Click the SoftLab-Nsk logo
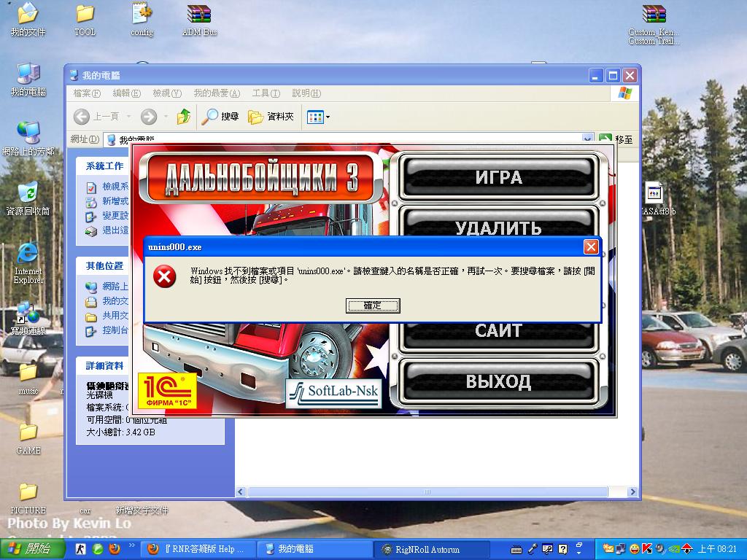Image resolution: width=747 pixels, height=560 pixels. click(334, 393)
